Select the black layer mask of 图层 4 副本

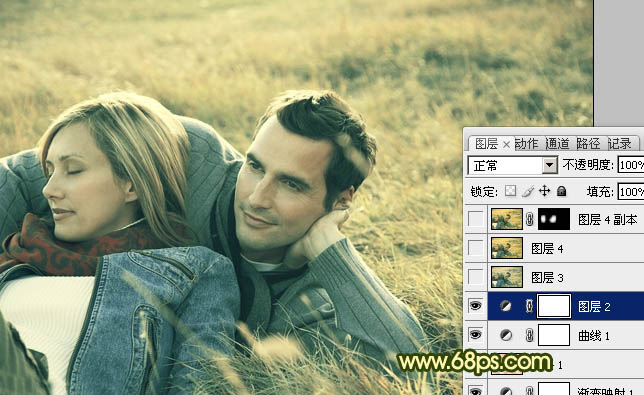click(554, 219)
